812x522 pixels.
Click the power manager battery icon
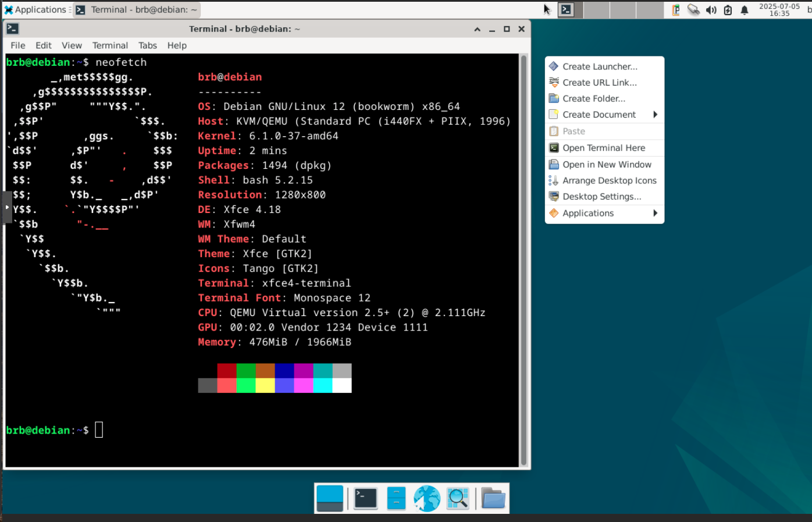[x=728, y=10]
